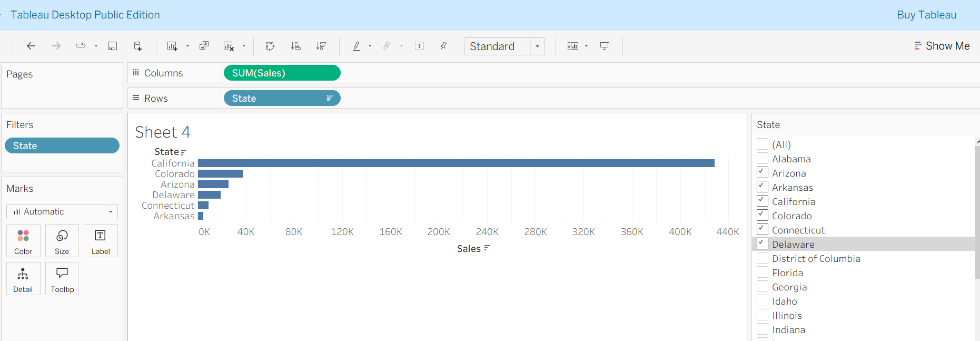Select the SUM(Sales) pill on Columns
The image size is (980, 341).
click(282, 73)
